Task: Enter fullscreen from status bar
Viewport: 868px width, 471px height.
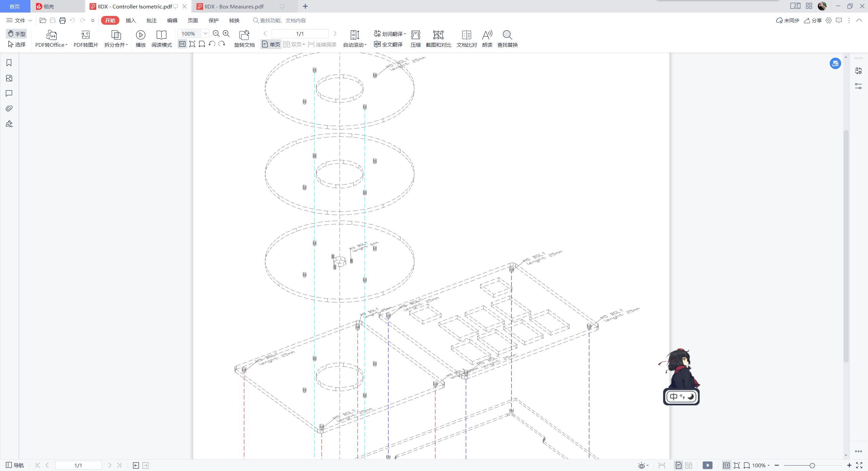Action: coord(859,465)
